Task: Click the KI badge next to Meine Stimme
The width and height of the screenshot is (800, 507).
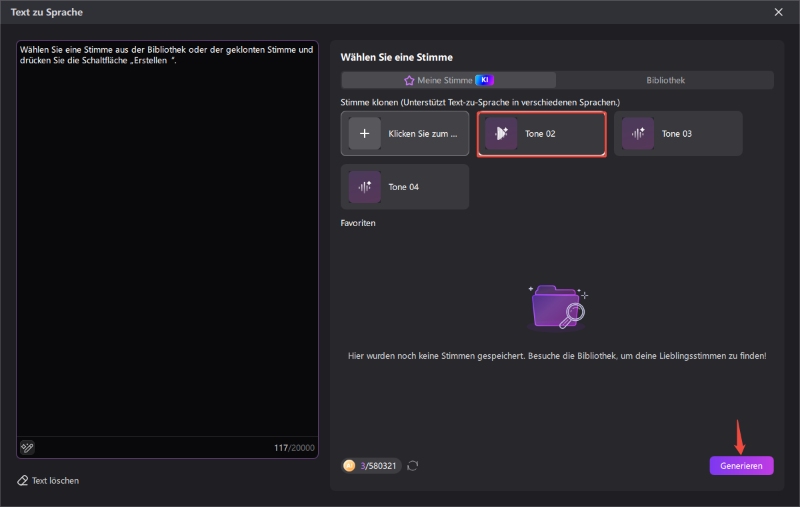Action: (484, 80)
